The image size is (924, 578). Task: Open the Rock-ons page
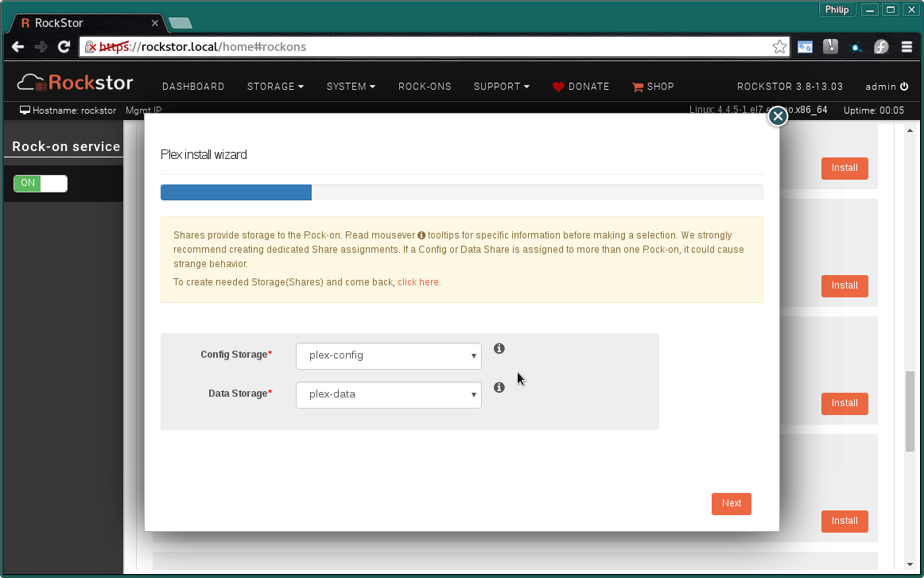click(425, 87)
